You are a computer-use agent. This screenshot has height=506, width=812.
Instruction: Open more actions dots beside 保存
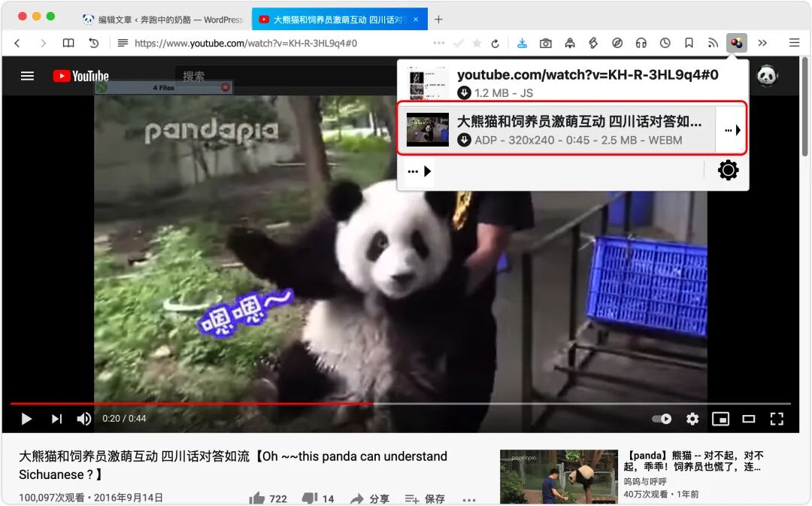[x=469, y=500]
